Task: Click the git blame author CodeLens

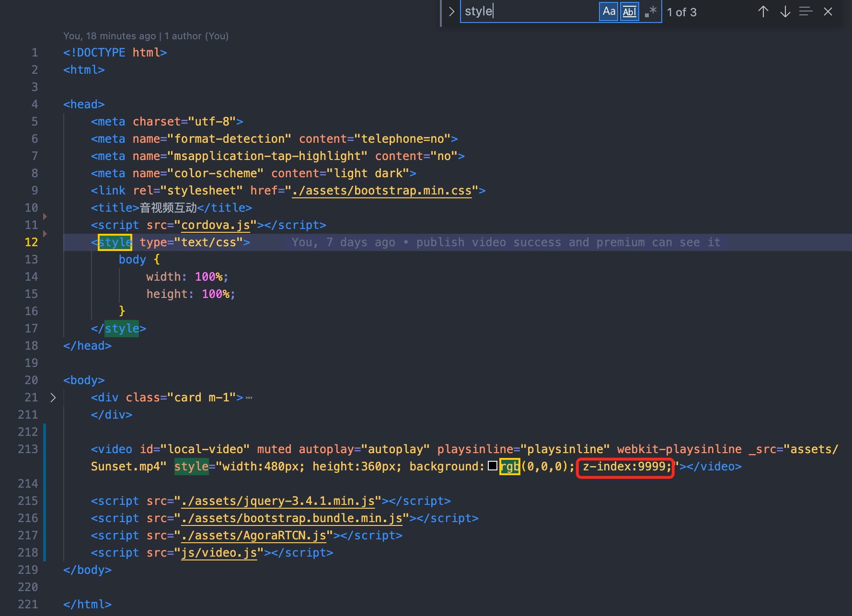Action: 146,36
